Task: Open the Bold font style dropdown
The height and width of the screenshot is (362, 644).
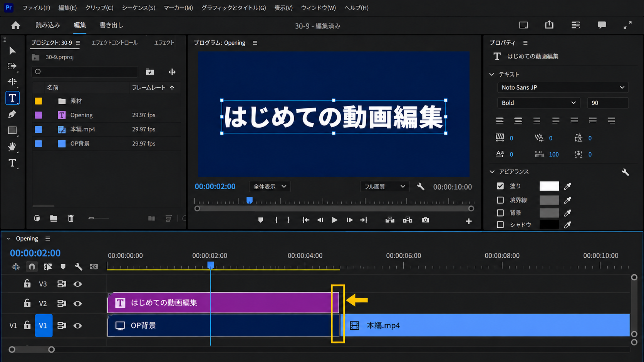Action: point(538,103)
